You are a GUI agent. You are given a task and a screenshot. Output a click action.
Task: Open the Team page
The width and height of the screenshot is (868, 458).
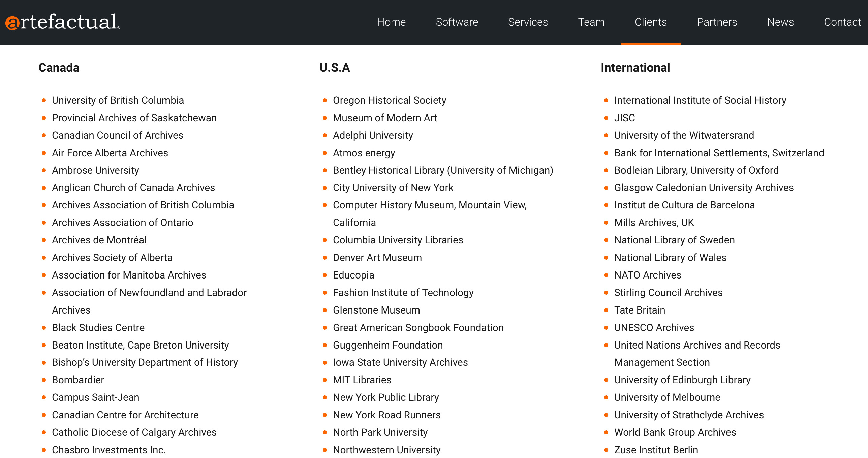591,22
